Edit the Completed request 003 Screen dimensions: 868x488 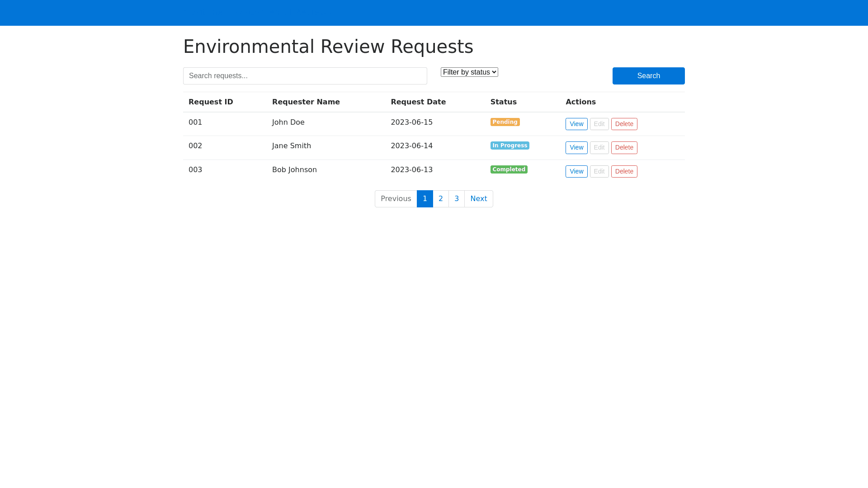(x=599, y=172)
